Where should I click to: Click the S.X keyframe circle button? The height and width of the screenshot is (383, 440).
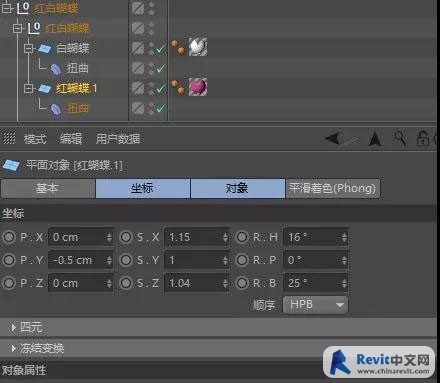pyautogui.click(x=126, y=237)
